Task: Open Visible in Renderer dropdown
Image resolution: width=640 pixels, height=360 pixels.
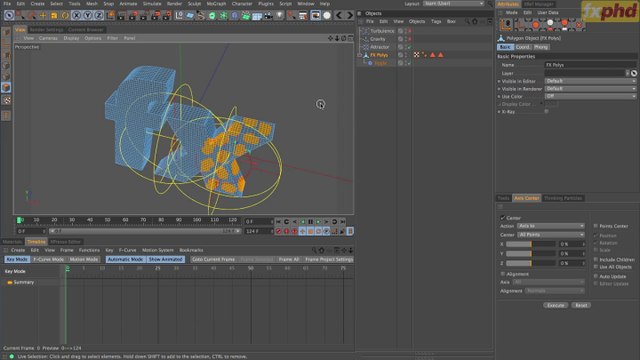Action: [x=590, y=89]
